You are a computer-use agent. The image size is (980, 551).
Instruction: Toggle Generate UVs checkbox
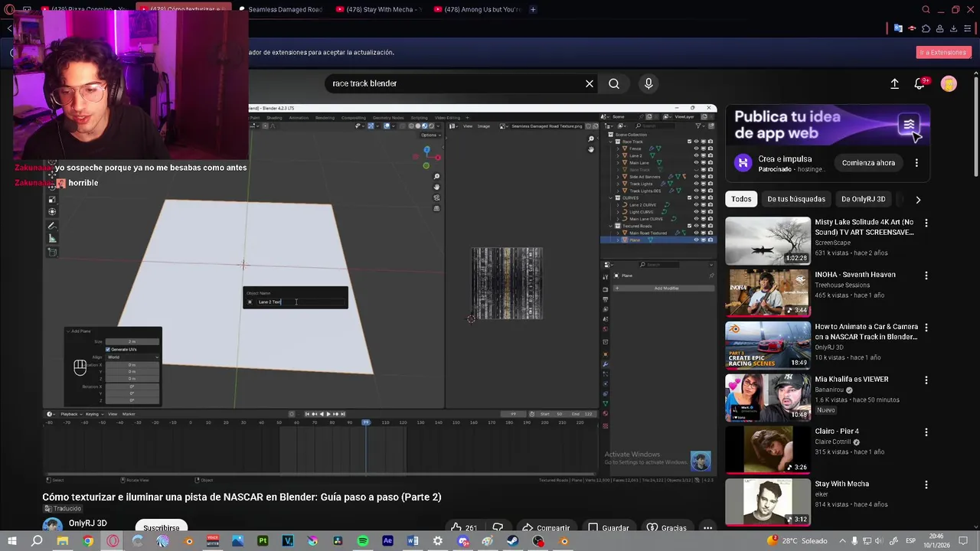(x=108, y=350)
